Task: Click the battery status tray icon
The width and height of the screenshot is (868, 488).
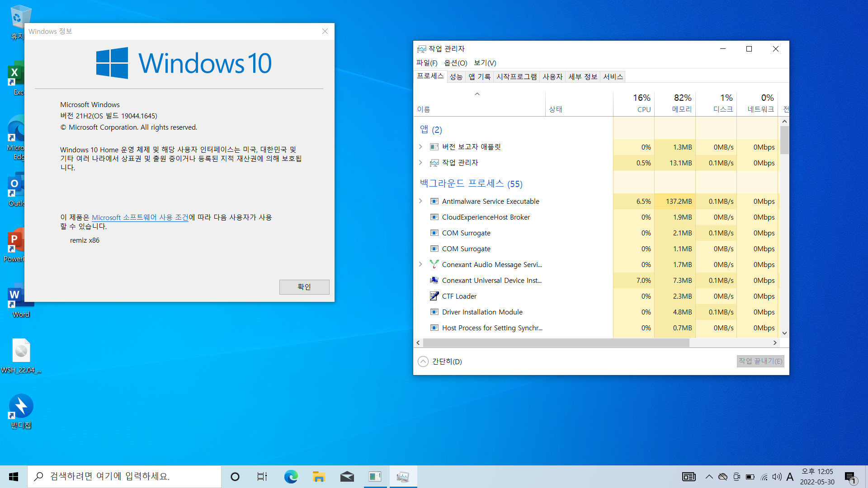Action: [x=750, y=477]
